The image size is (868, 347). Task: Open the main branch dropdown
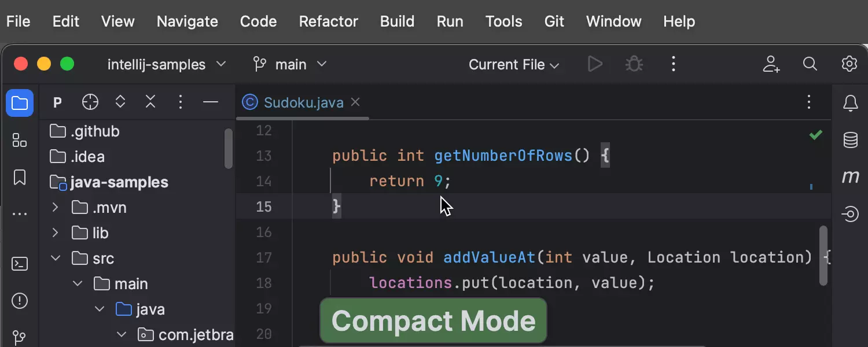tap(290, 64)
